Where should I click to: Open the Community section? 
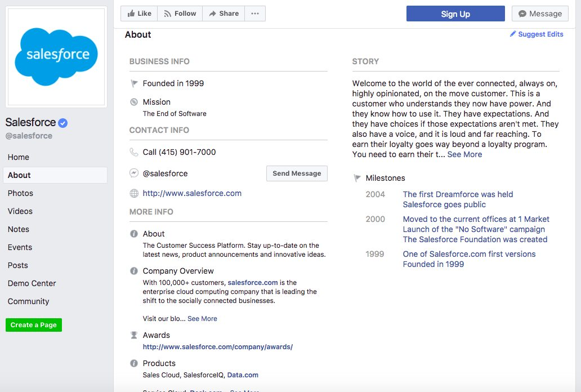(55, 301)
